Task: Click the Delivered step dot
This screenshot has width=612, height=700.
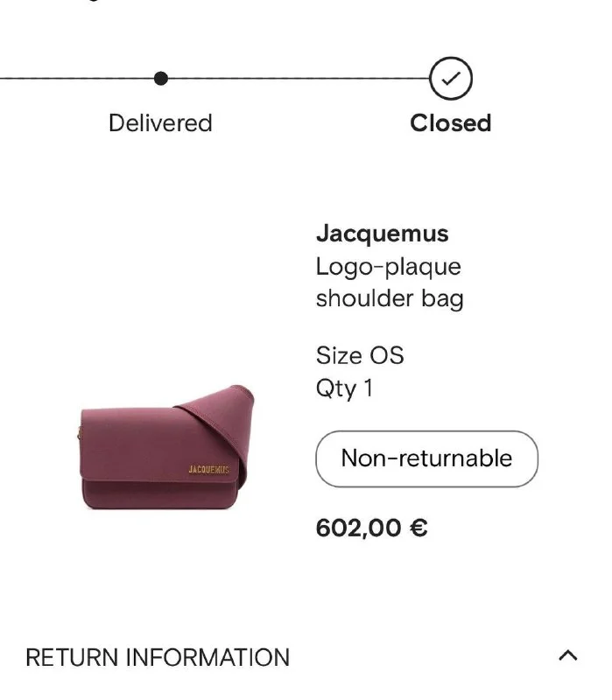Action: tap(160, 79)
